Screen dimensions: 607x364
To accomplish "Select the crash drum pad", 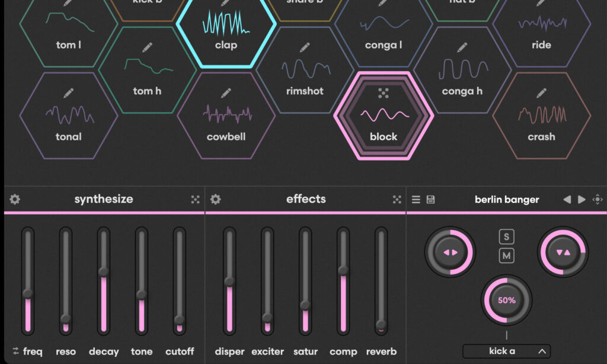I will [x=541, y=119].
